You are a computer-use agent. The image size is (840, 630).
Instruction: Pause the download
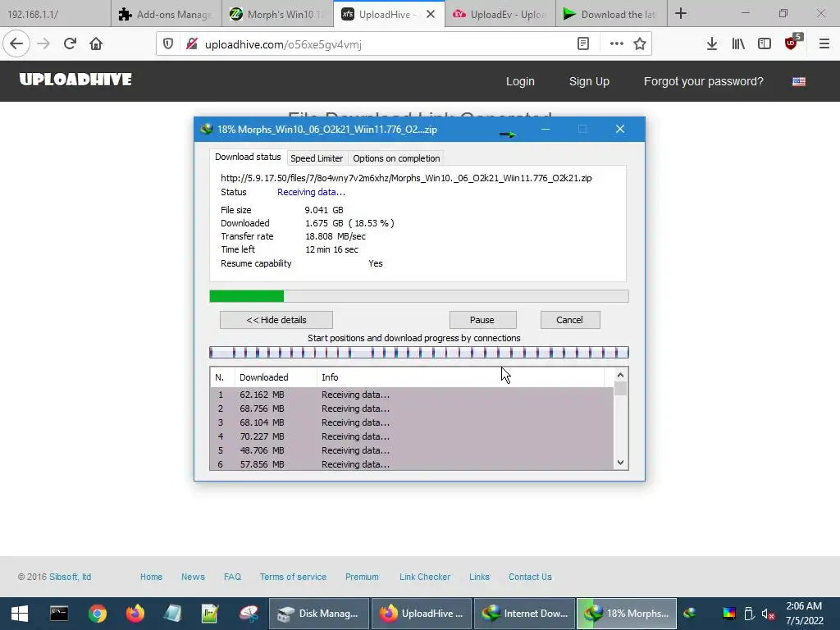point(482,320)
